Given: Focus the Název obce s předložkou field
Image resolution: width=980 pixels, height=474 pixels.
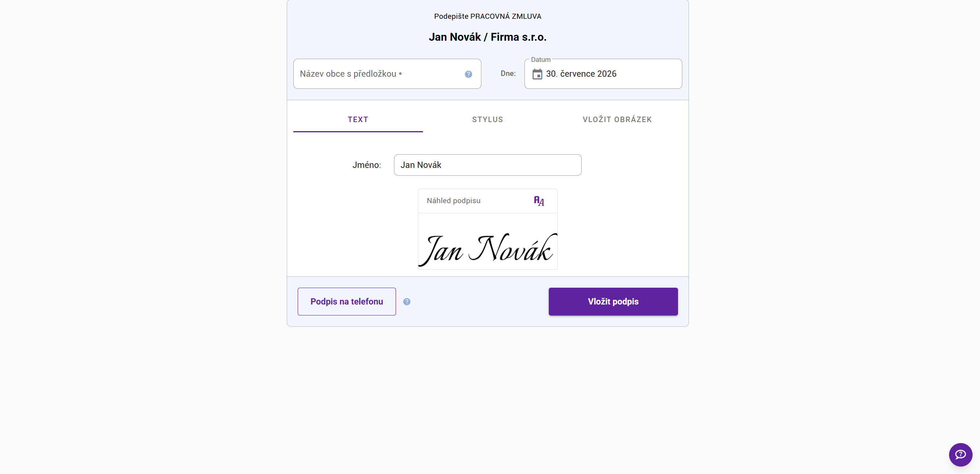Looking at the screenshot, I should pos(387,74).
